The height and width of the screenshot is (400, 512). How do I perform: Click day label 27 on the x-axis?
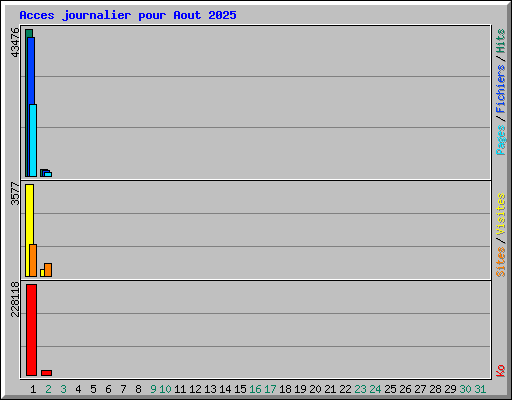(420, 389)
